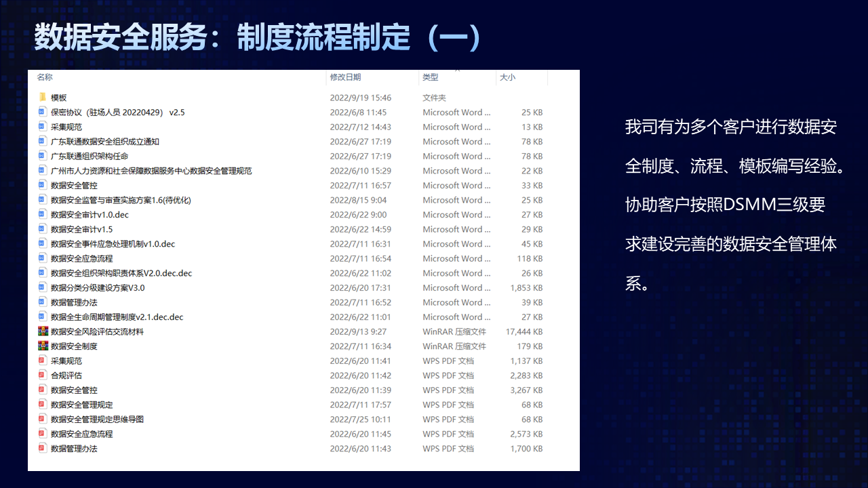Click the Word document icon for 数据管理办法

[x=42, y=302]
